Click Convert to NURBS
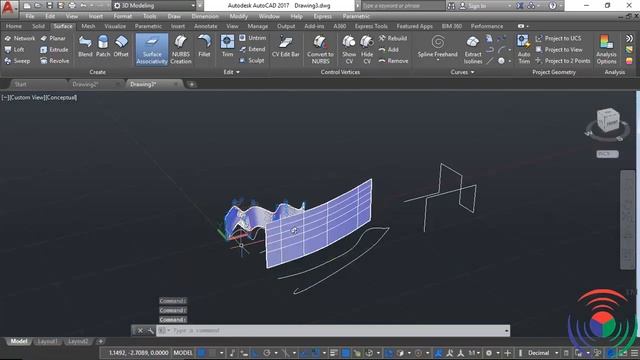 pos(320,49)
